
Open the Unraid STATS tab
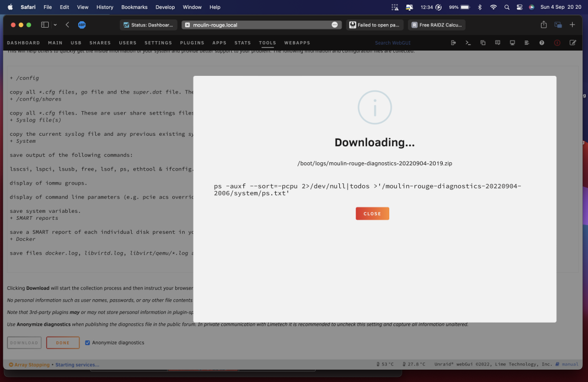(243, 43)
